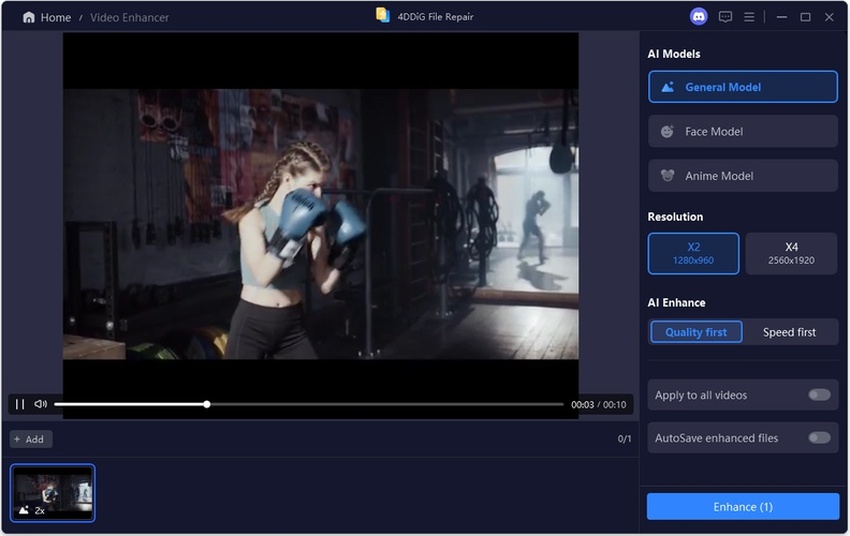Screen dimensions: 850x536
Task: Click the 4DDiG File Repair logo icon
Action: pos(383,15)
